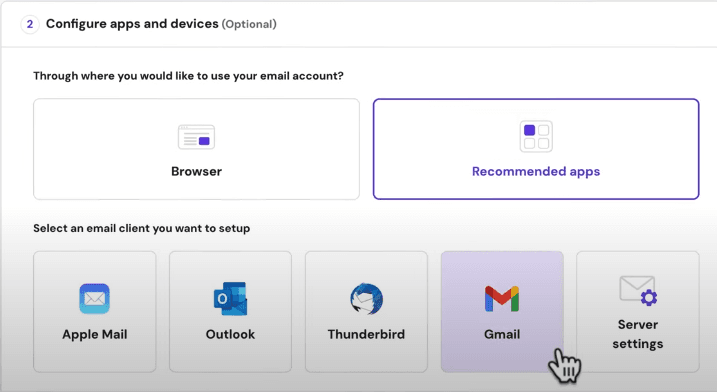Choose the Thunderbird client tile
The height and width of the screenshot is (392, 717).
click(366, 311)
